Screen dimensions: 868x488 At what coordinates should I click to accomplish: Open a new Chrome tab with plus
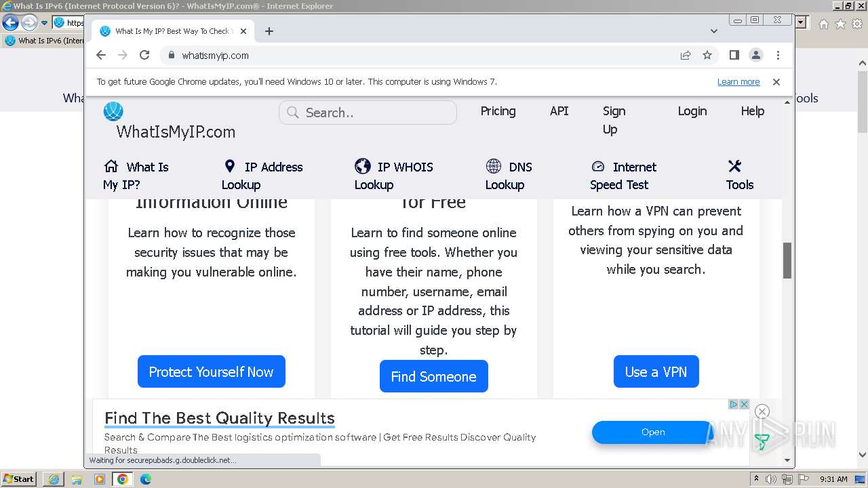pos(269,31)
